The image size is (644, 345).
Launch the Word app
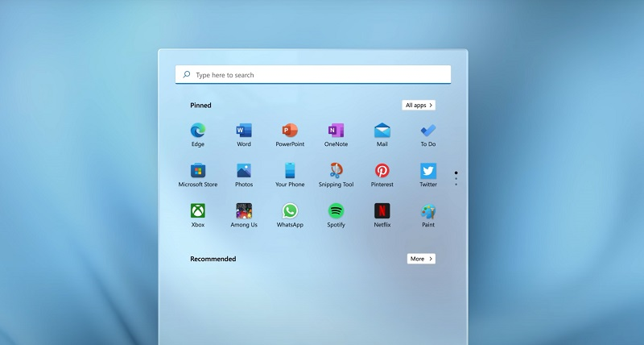(x=244, y=135)
